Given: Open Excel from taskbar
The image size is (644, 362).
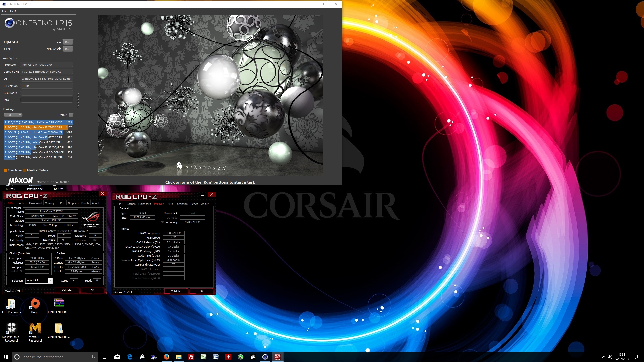Looking at the screenshot, I should click(203, 357).
